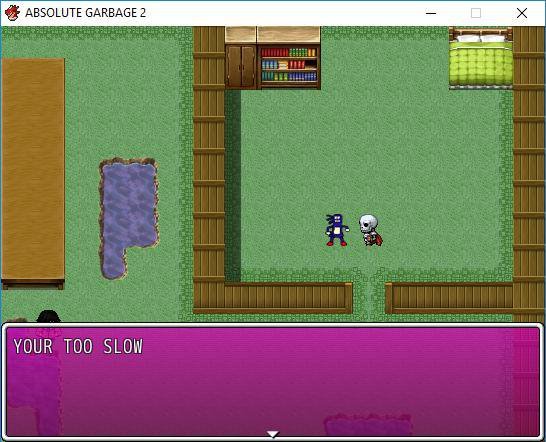Click the skull-headed character sprite
The height and width of the screenshot is (442, 546).
pyautogui.click(x=370, y=230)
